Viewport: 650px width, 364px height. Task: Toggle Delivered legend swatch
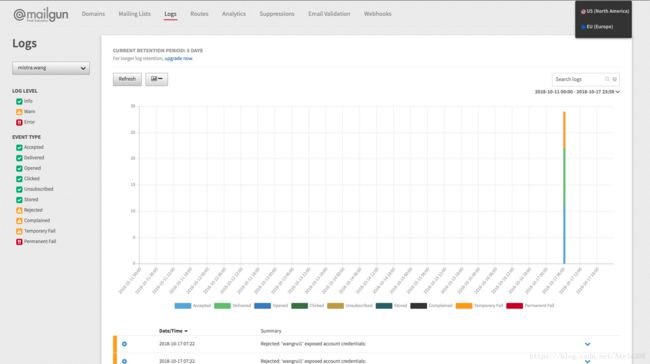click(222, 306)
